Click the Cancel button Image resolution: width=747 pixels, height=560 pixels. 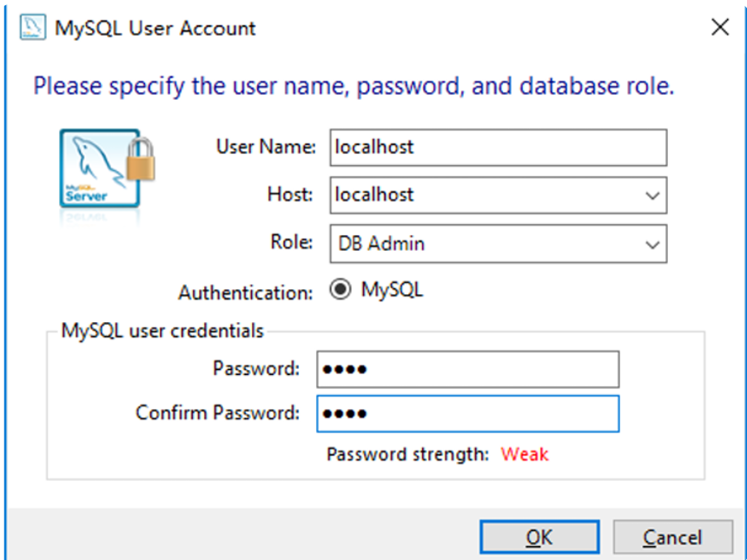(672, 537)
